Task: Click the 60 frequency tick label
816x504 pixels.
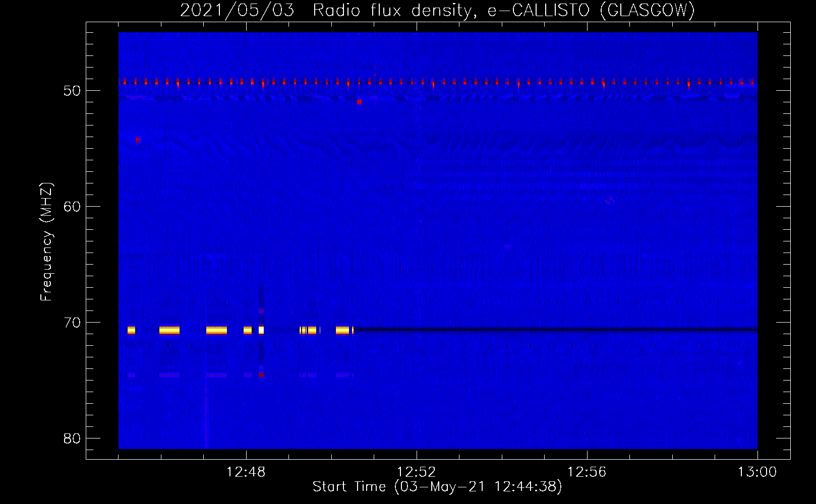Action: click(72, 207)
